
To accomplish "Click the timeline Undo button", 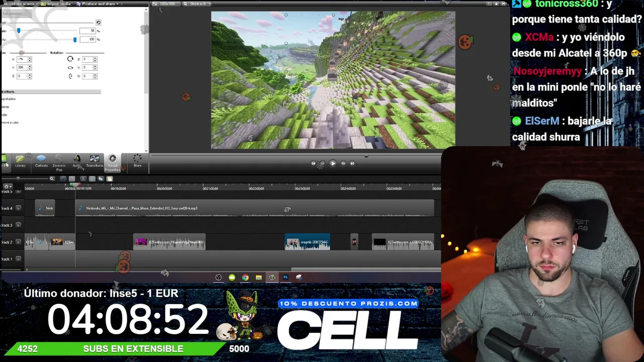I will (x=63, y=178).
